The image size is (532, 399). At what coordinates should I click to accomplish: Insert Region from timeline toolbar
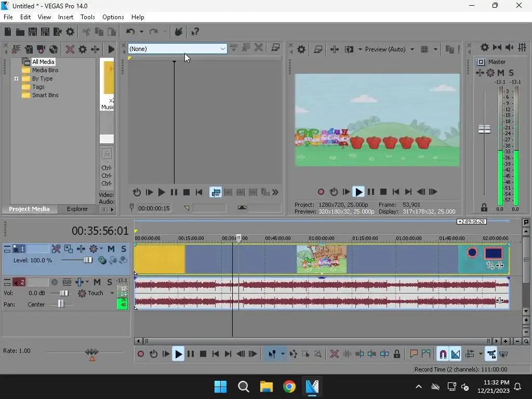(426, 354)
